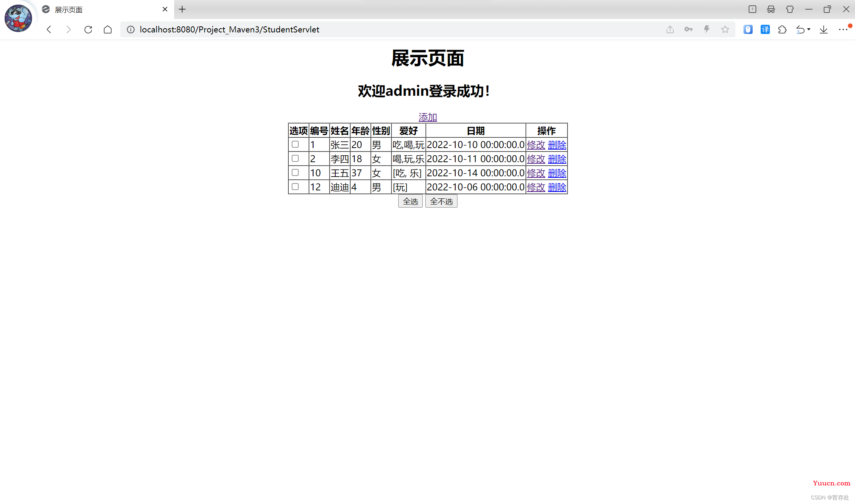Click 修改 for 张三
The height and width of the screenshot is (504, 855).
(536, 145)
